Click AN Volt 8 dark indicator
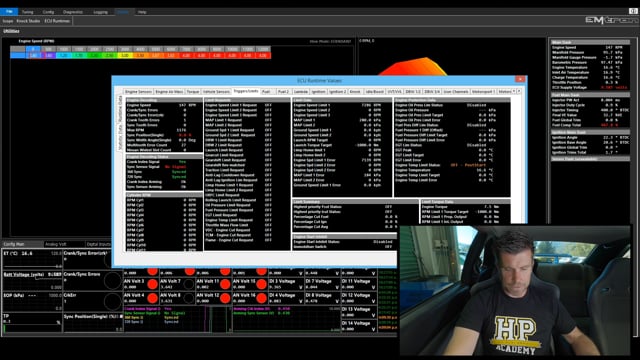640x360 pixels. click(189, 298)
